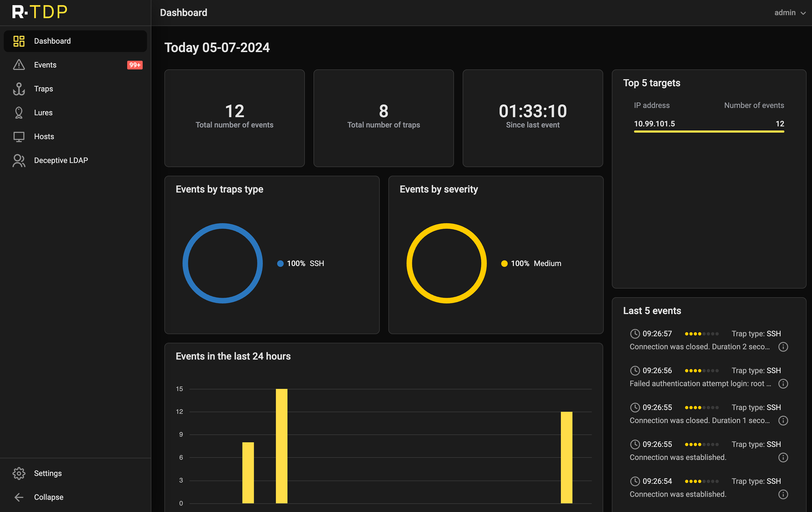
Task: Click the 10.99.101.5 target IP address
Action: click(x=654, y=124)
